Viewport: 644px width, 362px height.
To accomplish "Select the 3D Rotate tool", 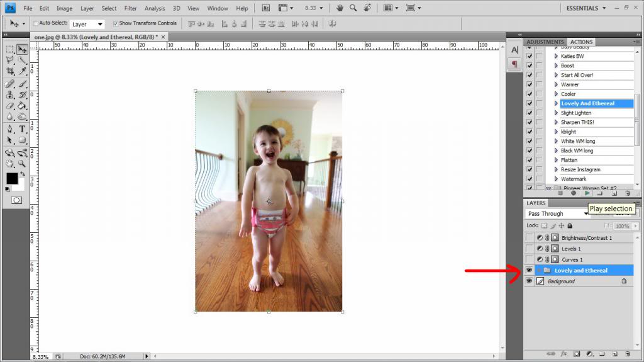I will point(10,153).
